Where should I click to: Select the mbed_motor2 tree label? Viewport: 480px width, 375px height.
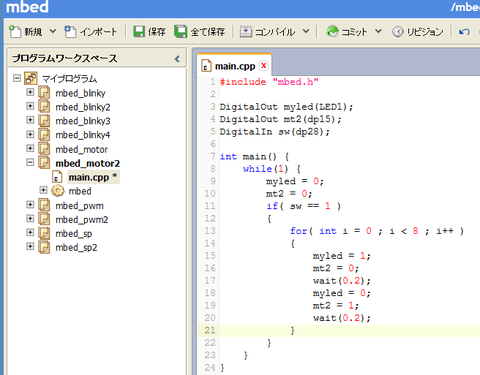87,163
